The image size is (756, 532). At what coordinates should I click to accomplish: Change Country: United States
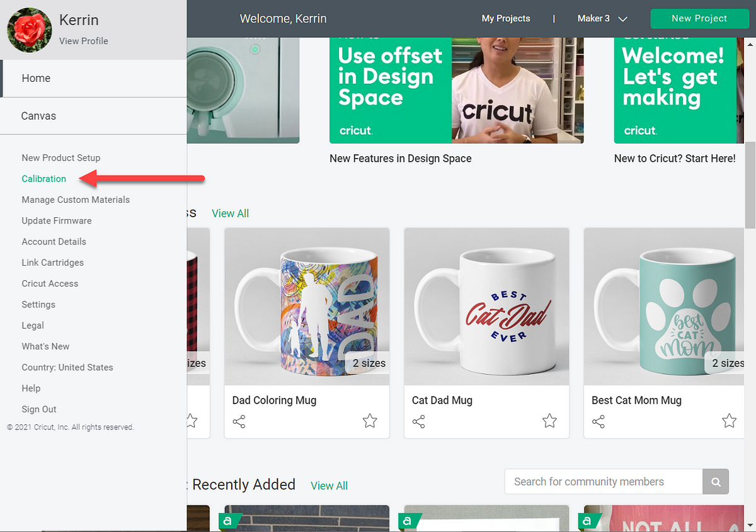click(x=67, y=368)
